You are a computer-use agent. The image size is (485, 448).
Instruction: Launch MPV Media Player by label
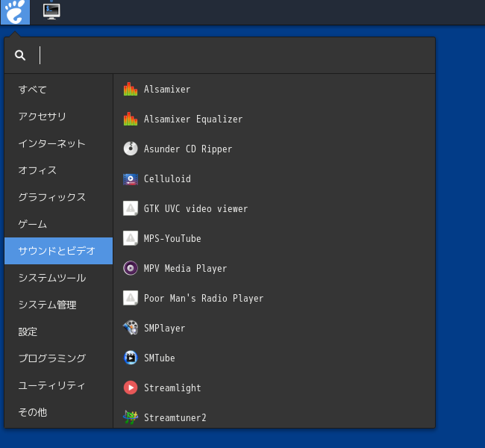tap(185, 269)
